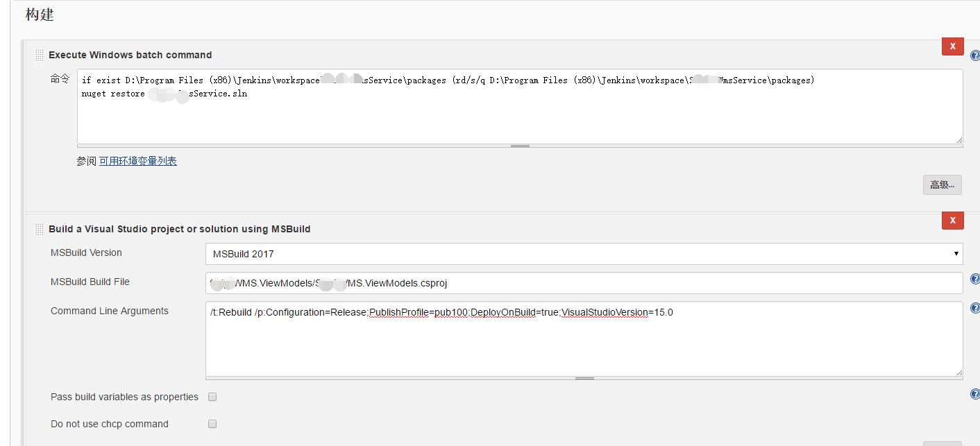Open help for Pass build variables as properties
The width and height of the screenshot is (980, 446).
tap(974, 394)
